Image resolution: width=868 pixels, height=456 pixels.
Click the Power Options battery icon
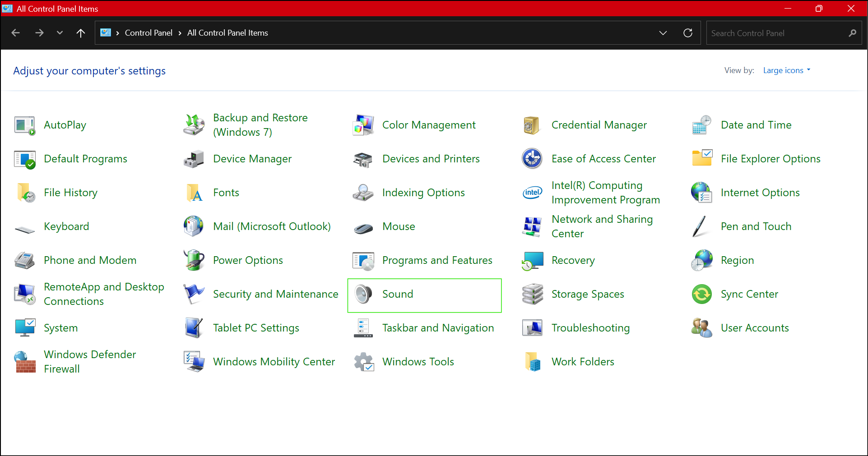point(194,260)
